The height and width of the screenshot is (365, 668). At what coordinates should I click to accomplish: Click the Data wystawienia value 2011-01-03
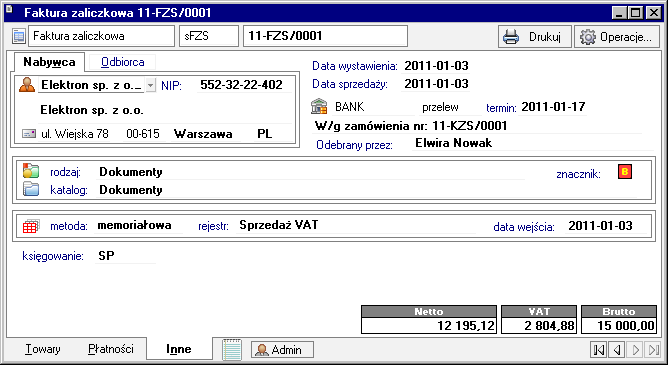pos(436,66)
